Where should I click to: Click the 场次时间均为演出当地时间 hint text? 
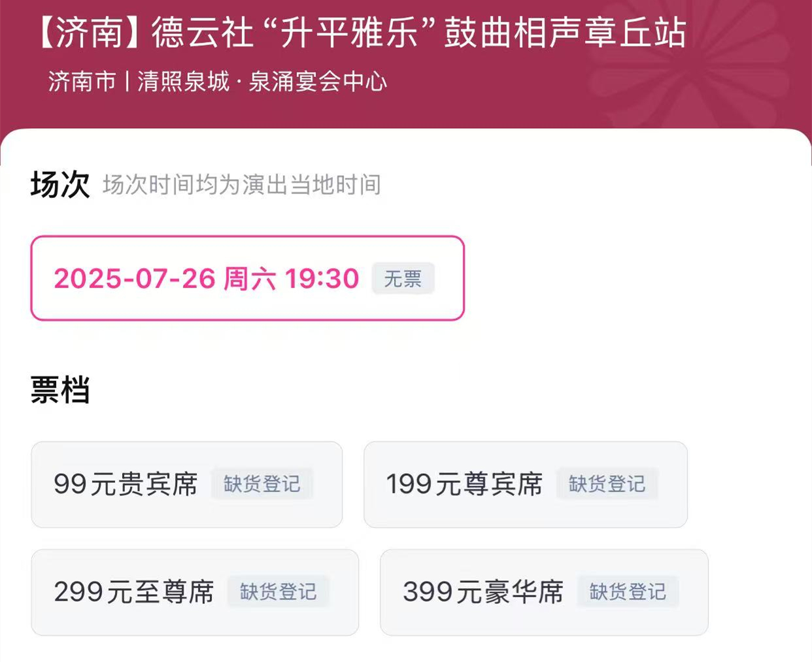pyautogui.click(x=242, y=185)
